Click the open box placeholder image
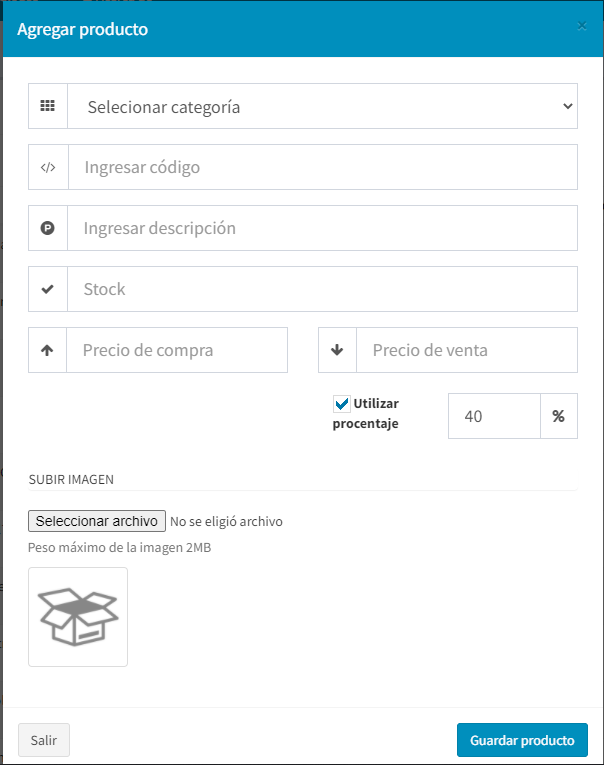Viewport: 604px width, 765px height. pos(78,617)
